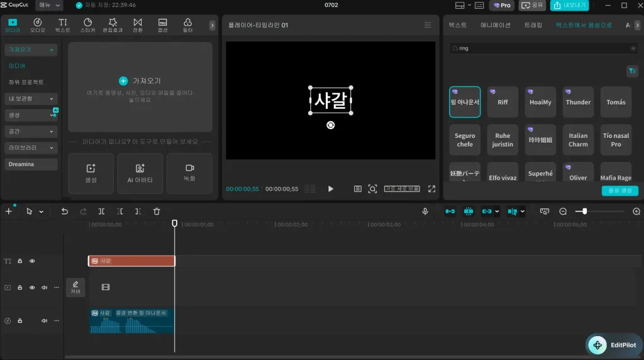Click the Delete right (trim end) icon
The image size is (644, 360).
(x=138, y=211)
